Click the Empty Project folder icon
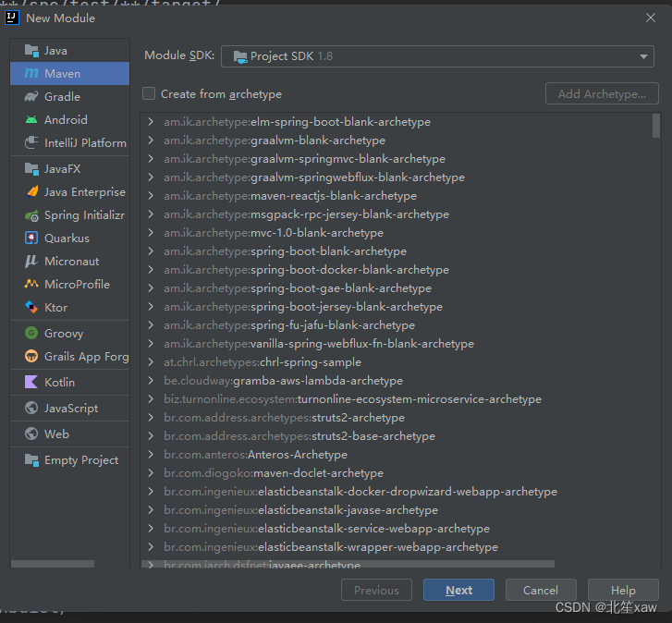 coord(31,460)
